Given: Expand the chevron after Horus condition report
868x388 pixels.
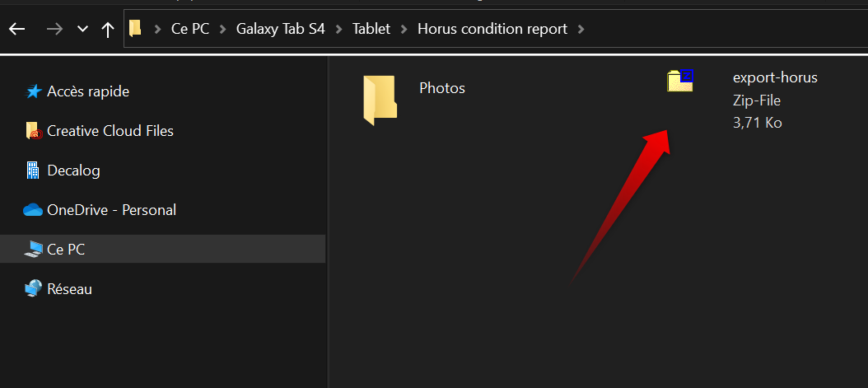Looking at the screenshot, I should tap(581, 29).
